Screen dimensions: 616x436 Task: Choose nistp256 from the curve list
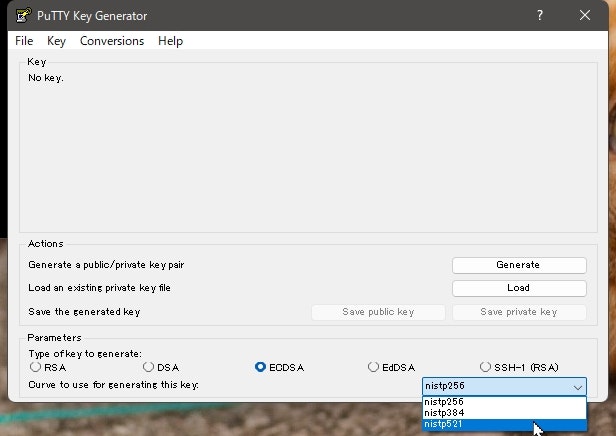click(x=504, y=402)
